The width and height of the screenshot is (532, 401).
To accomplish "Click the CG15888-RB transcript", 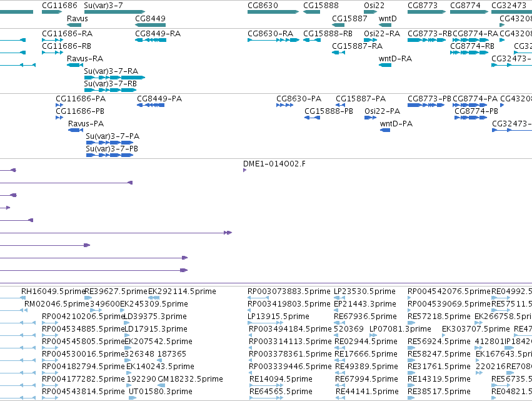I will pos(312,40).
